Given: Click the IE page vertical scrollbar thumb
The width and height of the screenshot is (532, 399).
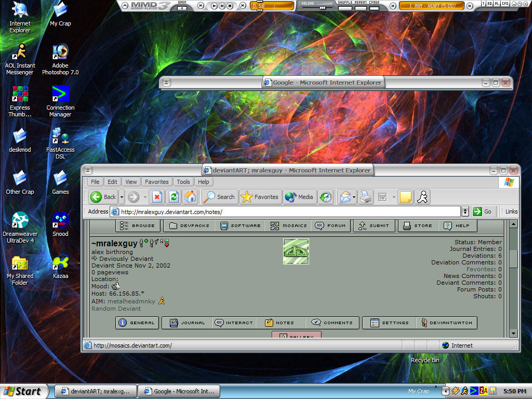Looking at the screenshot, I should (x=514, y=259).
